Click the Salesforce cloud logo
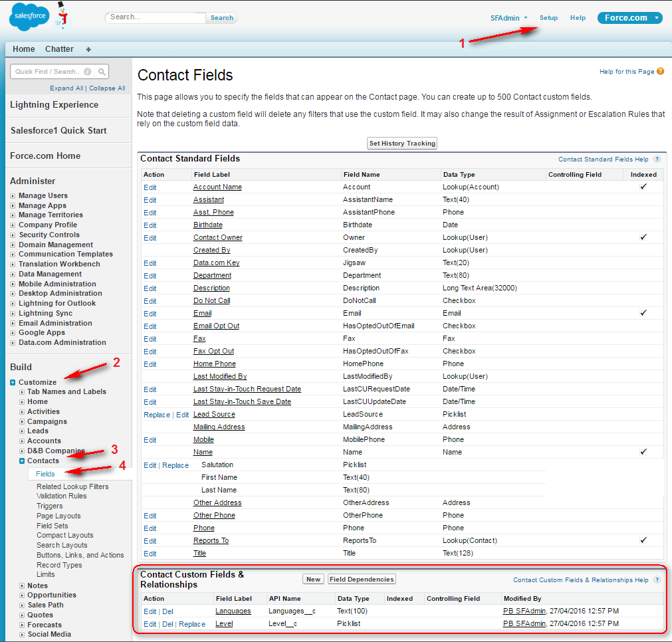Image resolution: width=672 pixels, height=642 pixels. tap(28, 16)
